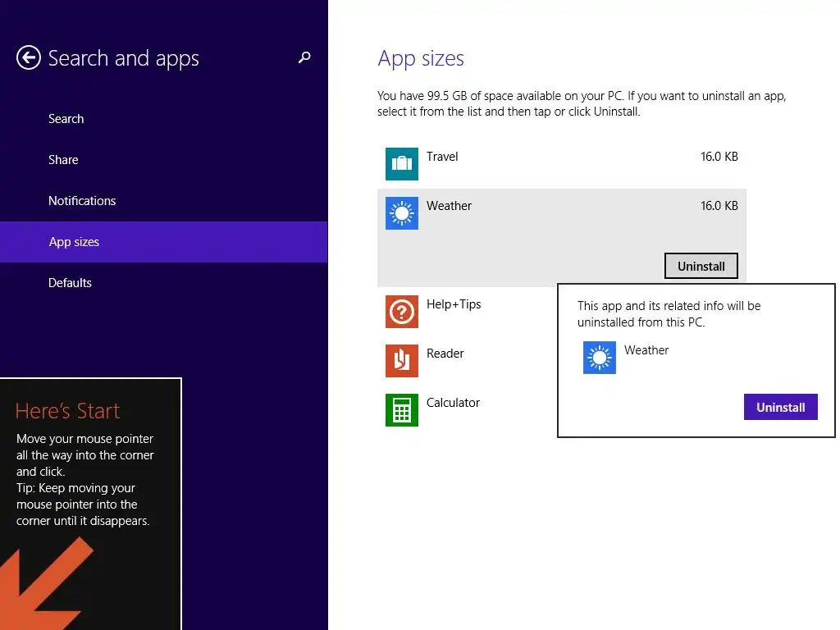840x630 pixels.
Task: Select the Calculator app icon
Action: pyautogui.click(x=402, y=410)
